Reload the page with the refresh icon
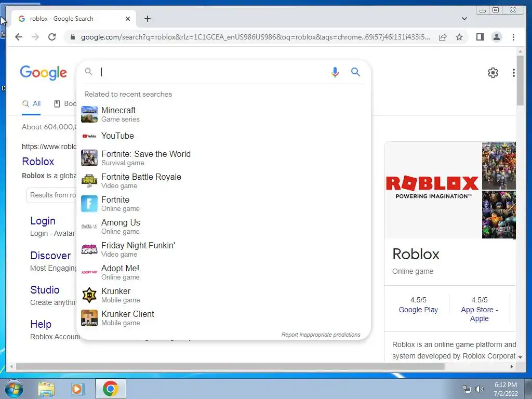 point(52,37)
